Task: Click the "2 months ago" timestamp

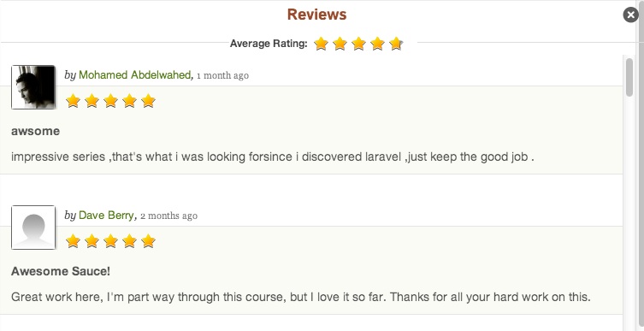Action: [x=168, y=216]
